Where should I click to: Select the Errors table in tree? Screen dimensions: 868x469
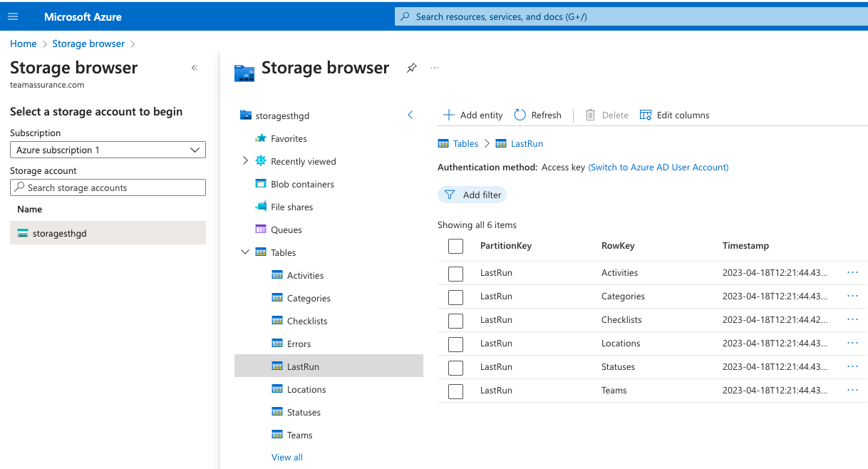click(299, 344)
